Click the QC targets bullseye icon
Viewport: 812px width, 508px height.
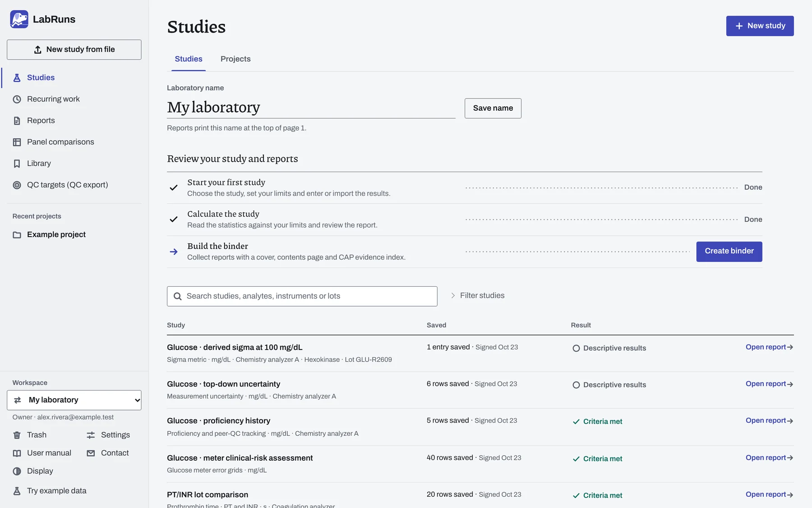pyautogui.click(x=17, y=185)
